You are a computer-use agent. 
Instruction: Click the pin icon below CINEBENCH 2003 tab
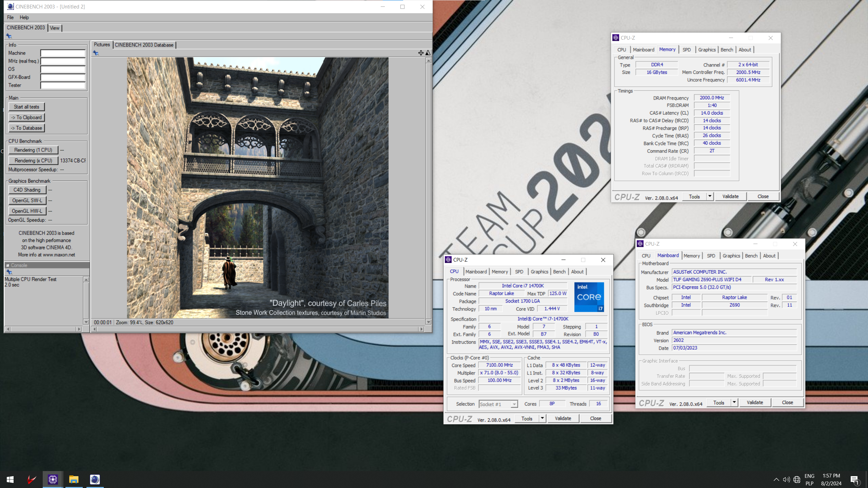point(9,36)
